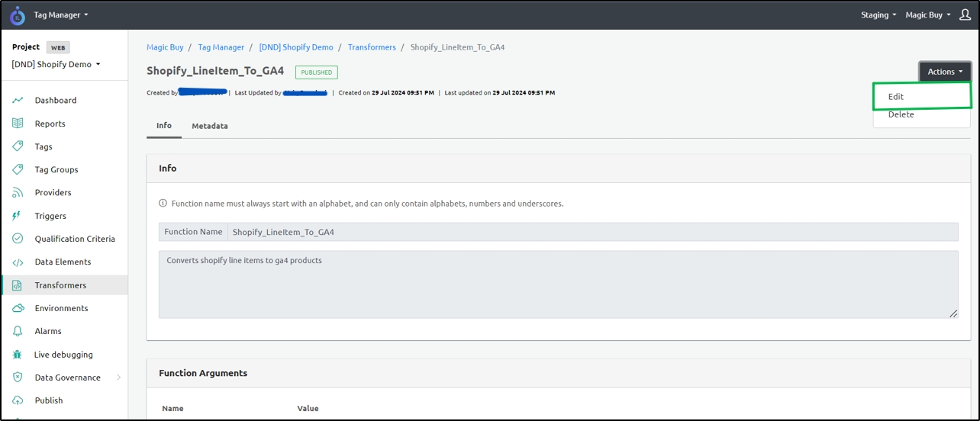Open the Staging environment dropdown

click(x=878, y=15)
